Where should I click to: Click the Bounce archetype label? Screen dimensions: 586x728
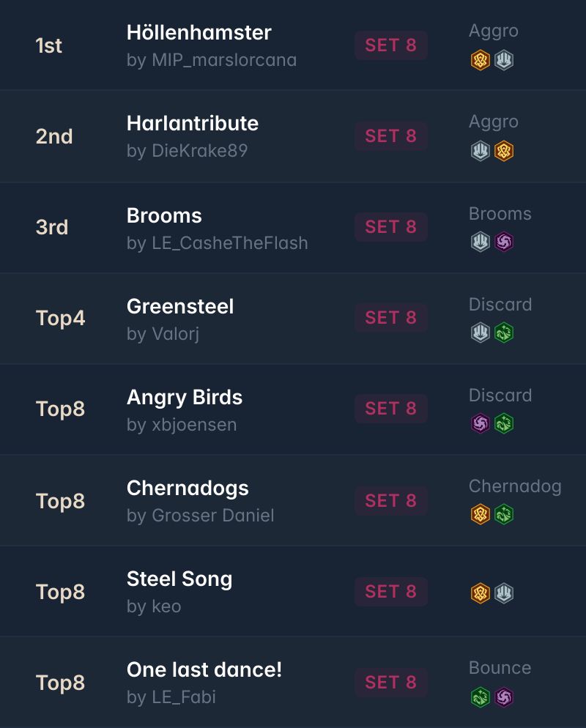pyautogui.click(x=500, y=668)
